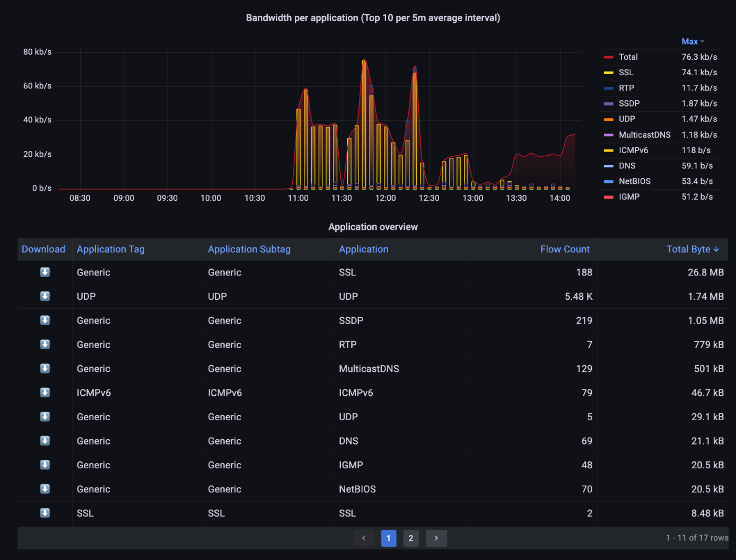
Task: Click download icon for the SSDP row
Action: pyautogui.click(x=45, y=320)
